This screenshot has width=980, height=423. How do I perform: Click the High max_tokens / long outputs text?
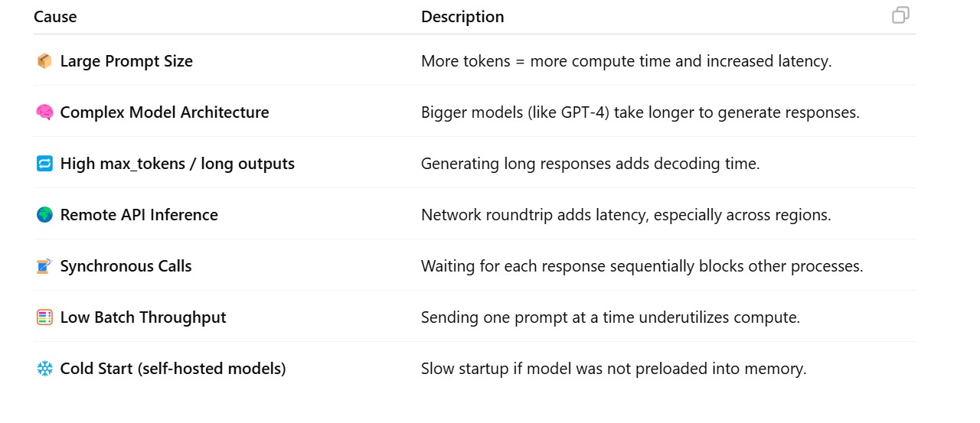point(177,164)
